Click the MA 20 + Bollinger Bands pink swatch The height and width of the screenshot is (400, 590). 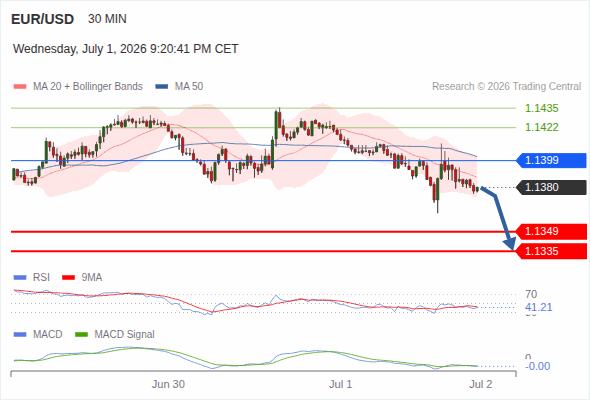(20, 87)
